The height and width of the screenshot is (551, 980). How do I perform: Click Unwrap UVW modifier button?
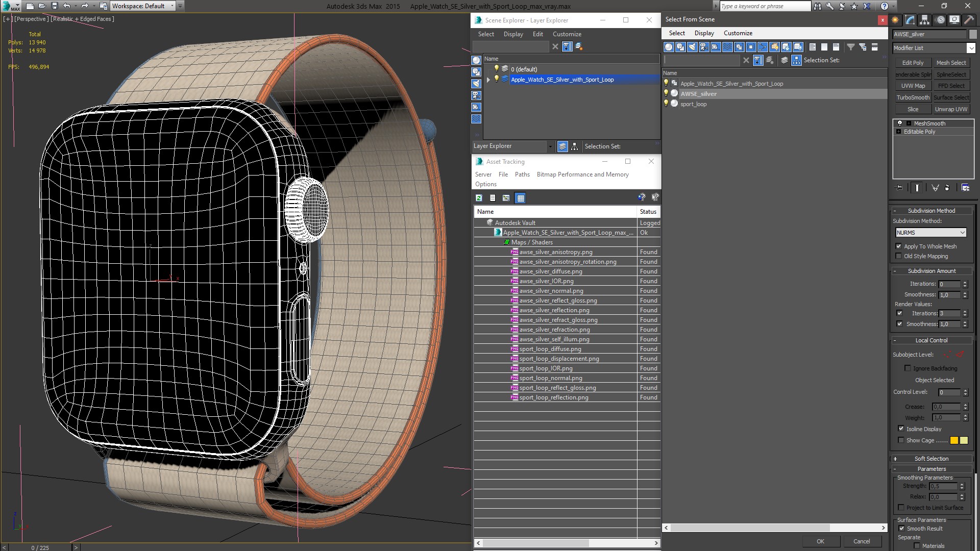coord(951,109)
